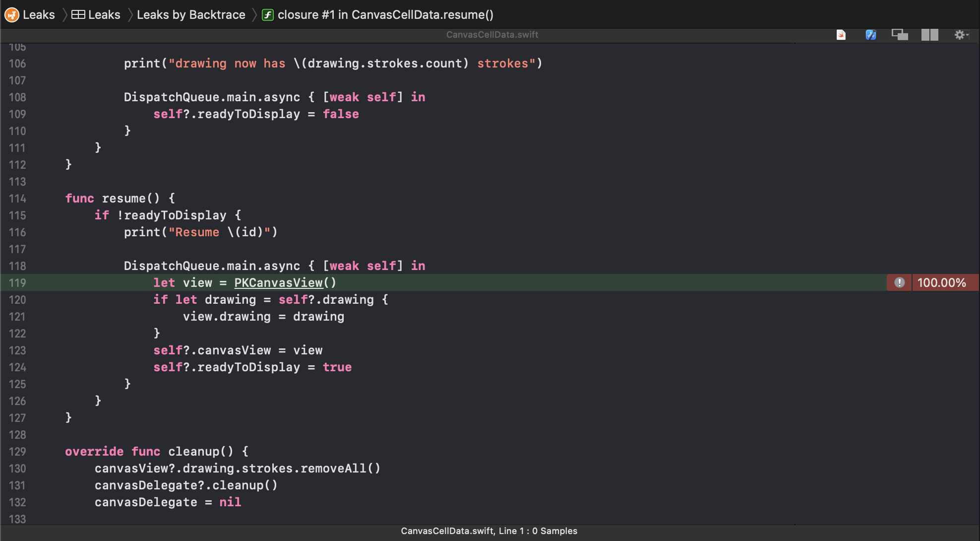Click the Leaks table grid icon
The height and width of the screenshot is (541, 980).
pyautogui.click(x=78, y=15)
